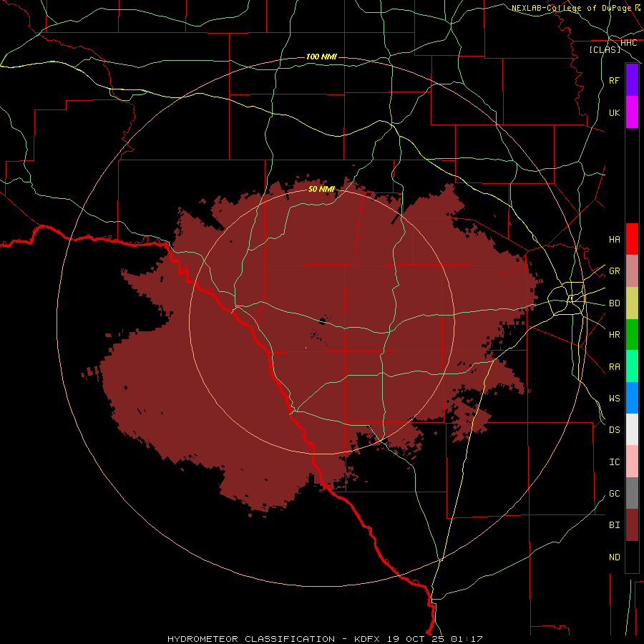Click the 'UK' legend label
644x644 pixels.
pos(615,113)
